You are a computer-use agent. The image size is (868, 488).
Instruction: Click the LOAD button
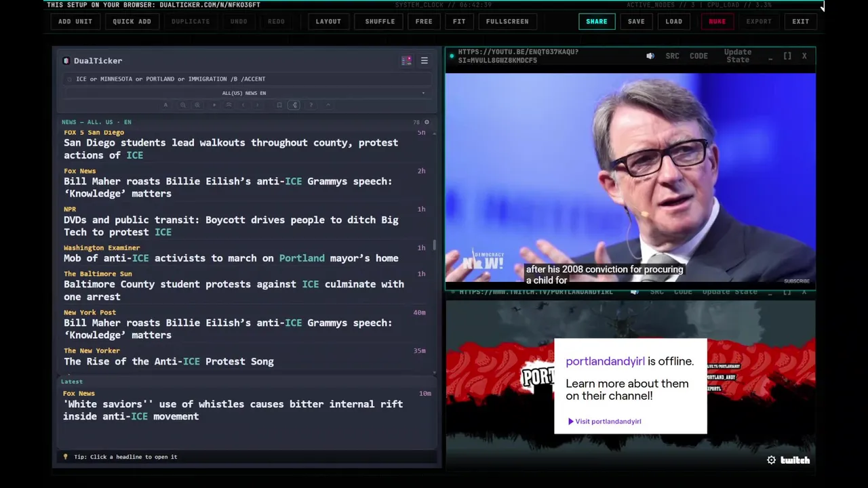tap(674, 22)
